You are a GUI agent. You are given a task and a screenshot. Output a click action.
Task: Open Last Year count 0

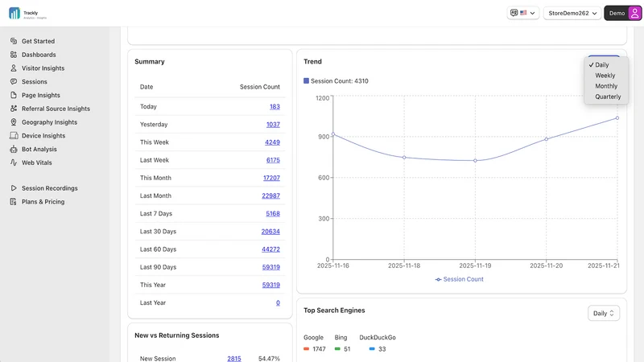278,303
